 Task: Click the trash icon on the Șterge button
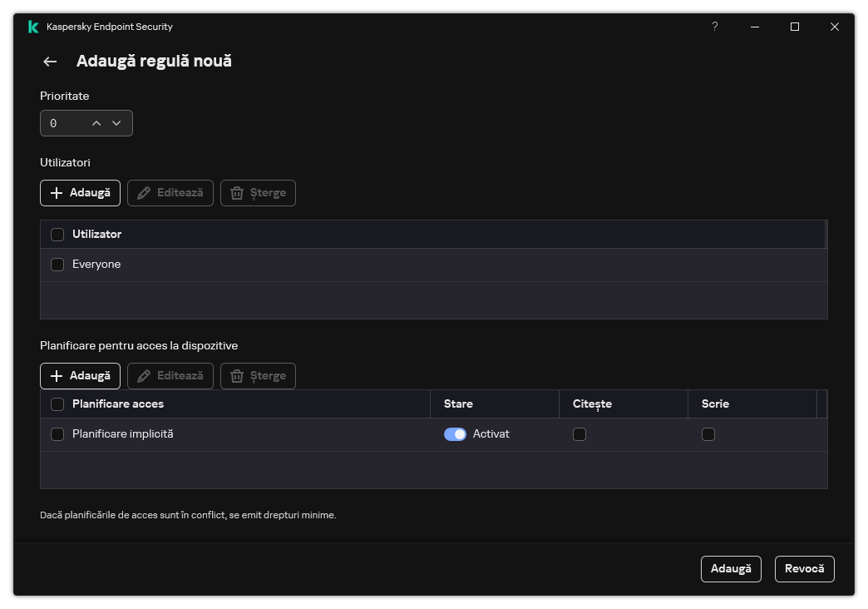click(239, 192)
